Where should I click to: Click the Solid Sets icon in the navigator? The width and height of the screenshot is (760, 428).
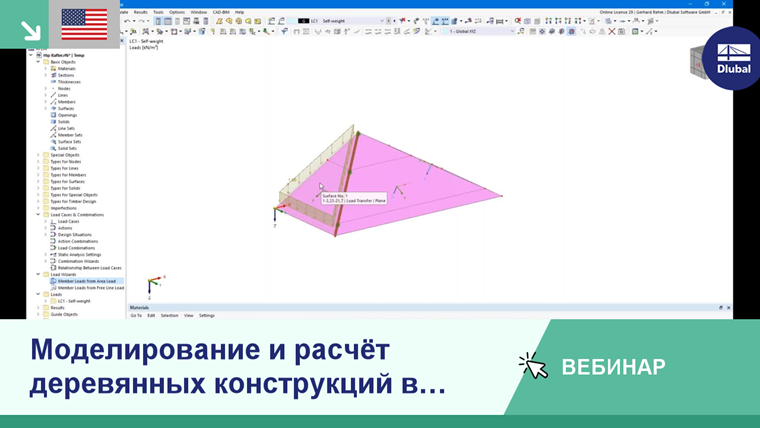[x=53, y=148]
